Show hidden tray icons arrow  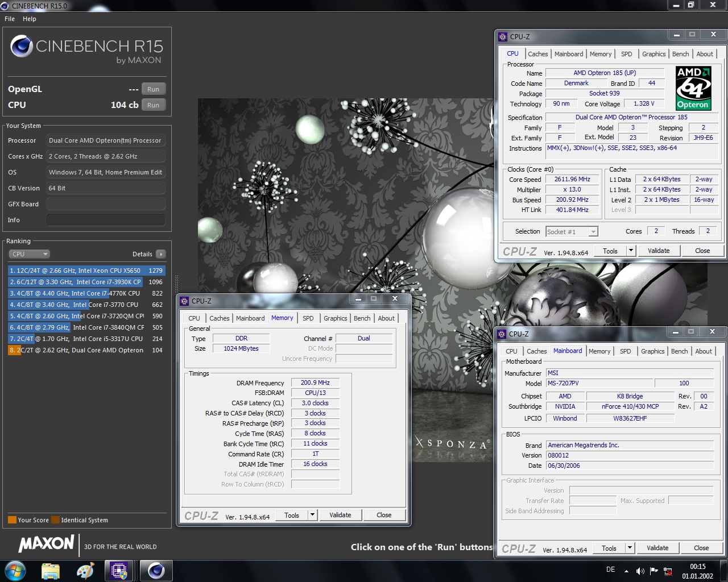pos(626,571)
